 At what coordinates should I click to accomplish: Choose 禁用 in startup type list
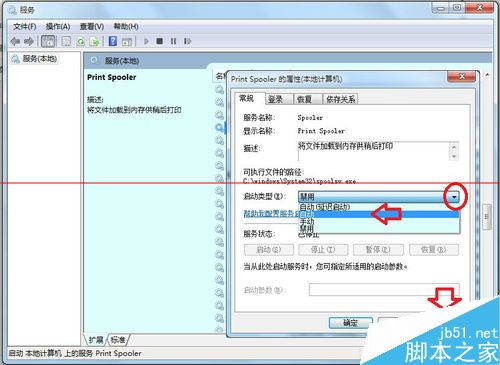379,228
